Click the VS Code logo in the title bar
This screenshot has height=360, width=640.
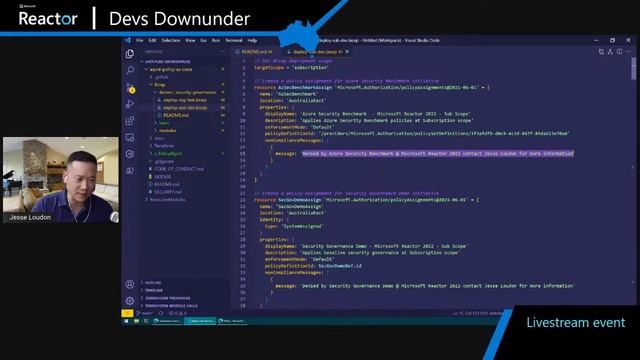[127, 40]
